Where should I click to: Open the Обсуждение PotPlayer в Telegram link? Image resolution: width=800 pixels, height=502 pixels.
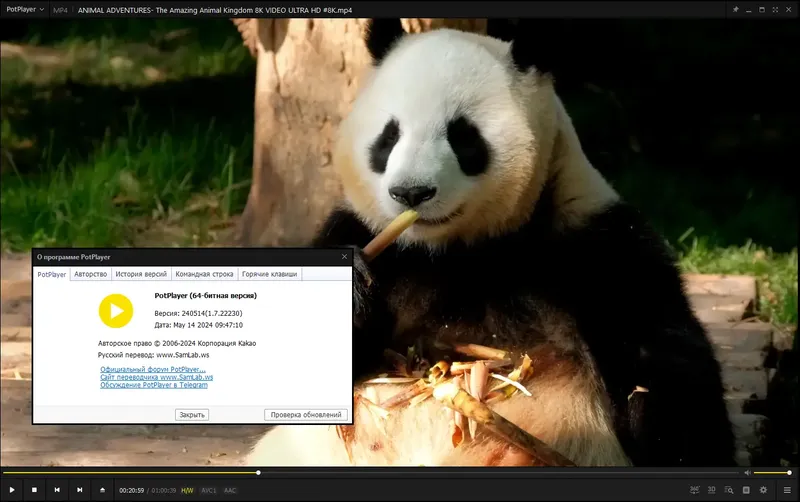point(154,385)
